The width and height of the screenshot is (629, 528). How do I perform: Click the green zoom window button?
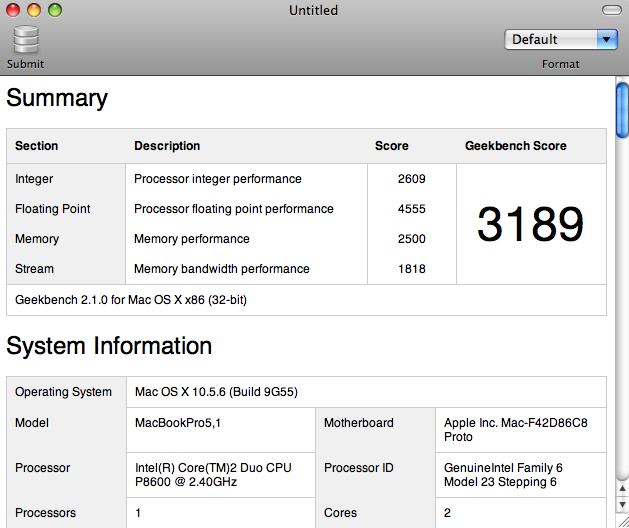(x=55, y=10)
